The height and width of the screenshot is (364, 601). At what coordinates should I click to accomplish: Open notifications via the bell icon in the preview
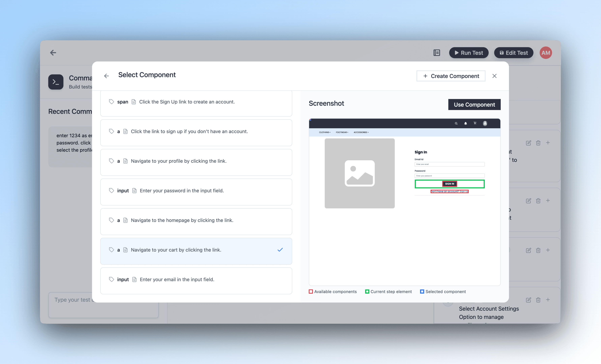(466, 123)
